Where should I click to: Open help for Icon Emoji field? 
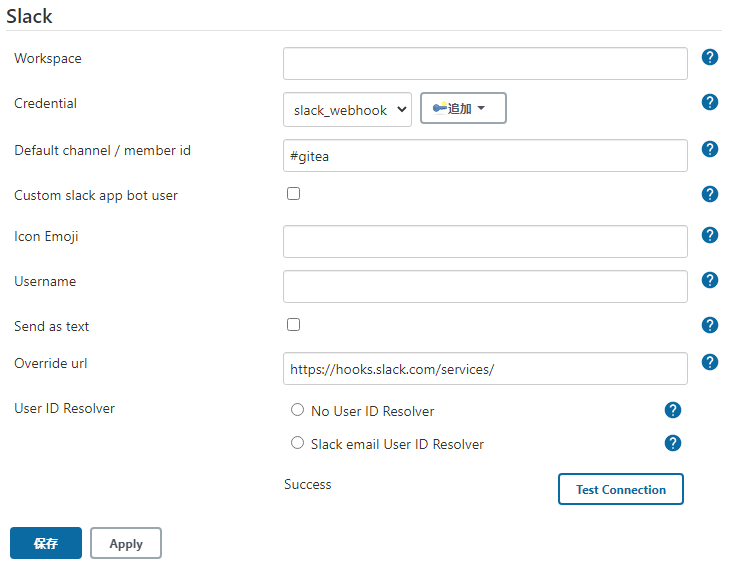pos(710,235)
